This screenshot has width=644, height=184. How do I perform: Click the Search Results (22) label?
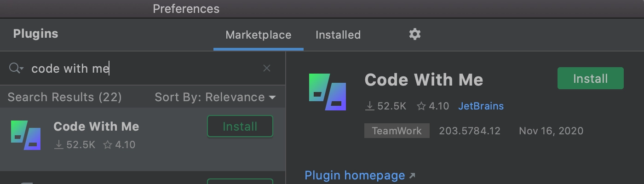(65, 98)
